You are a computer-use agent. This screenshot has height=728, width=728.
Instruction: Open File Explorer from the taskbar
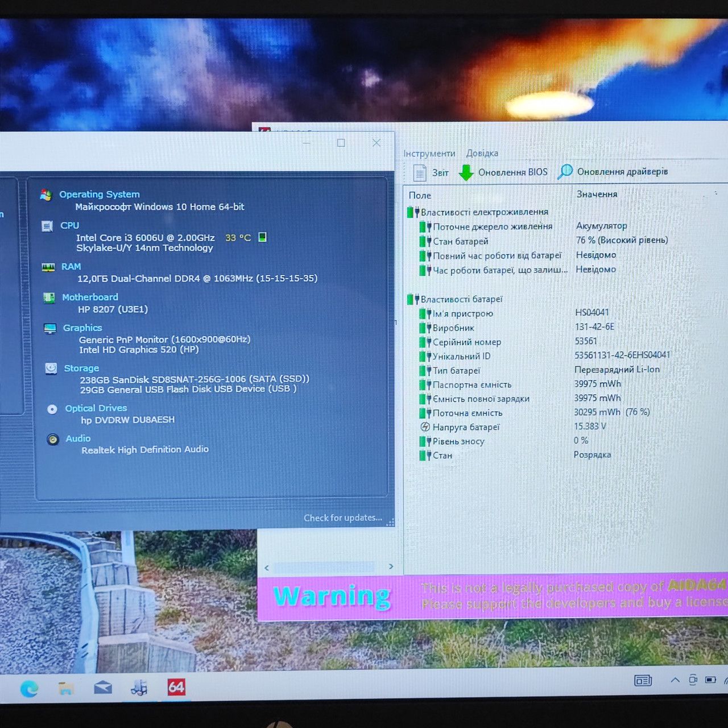coord(67,688)
